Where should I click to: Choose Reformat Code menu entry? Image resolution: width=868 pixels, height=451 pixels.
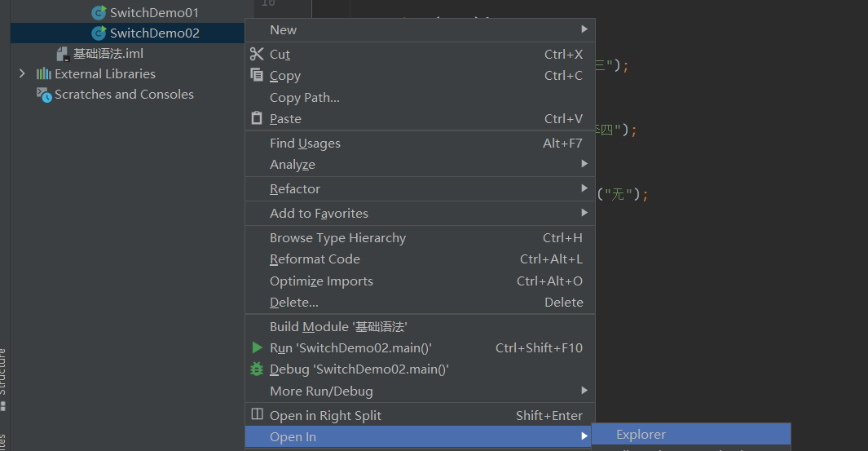point(315,259)
